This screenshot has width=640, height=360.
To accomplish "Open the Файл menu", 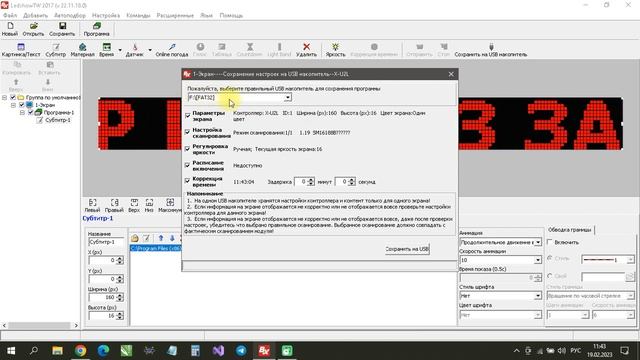I will pyautogui.click(x=10, y=15).
